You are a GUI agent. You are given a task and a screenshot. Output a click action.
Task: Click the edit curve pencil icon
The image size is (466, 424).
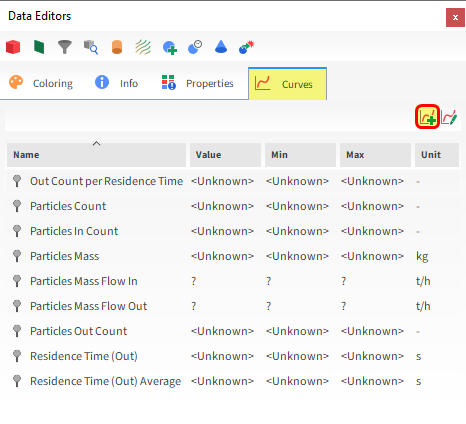(449, 117)
